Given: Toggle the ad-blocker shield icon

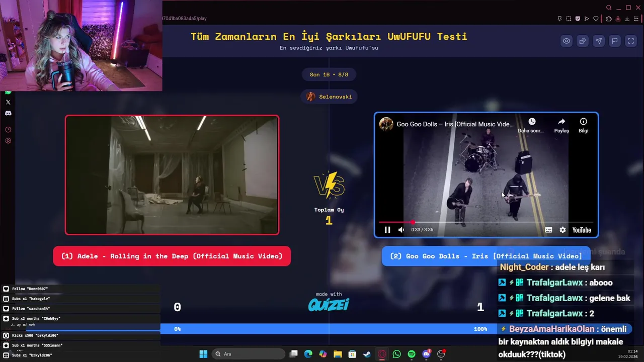Looking at the screenshot, I should [x=578, y=19].
